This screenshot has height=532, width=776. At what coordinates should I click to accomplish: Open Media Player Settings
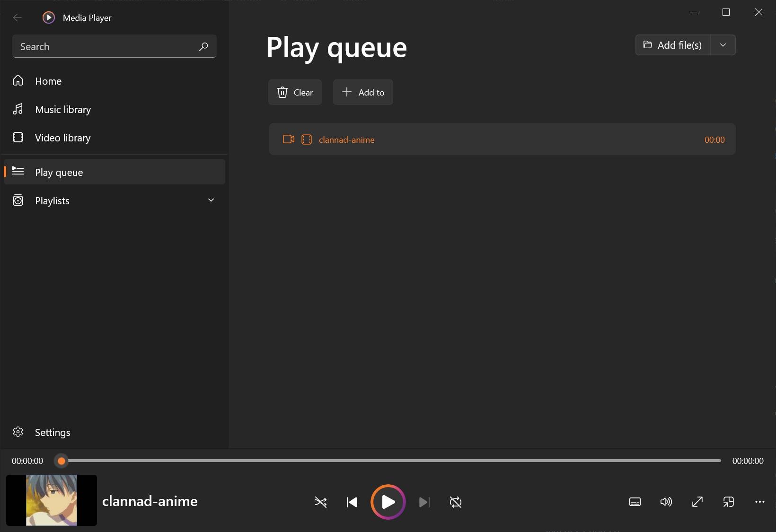(x=53, y=432)
